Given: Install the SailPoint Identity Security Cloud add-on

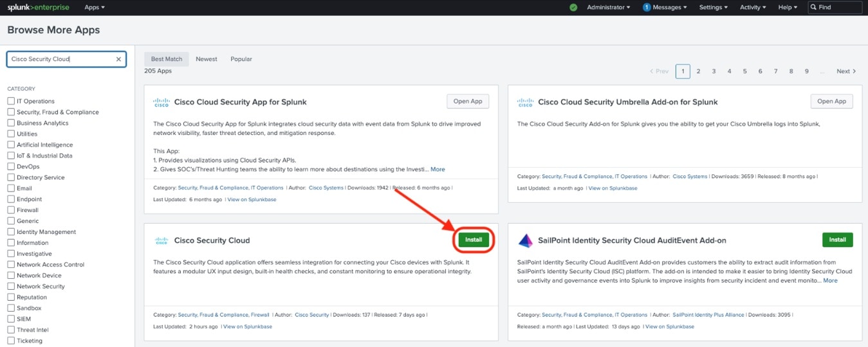Looking at the screenshot, I should pos(838,240).
